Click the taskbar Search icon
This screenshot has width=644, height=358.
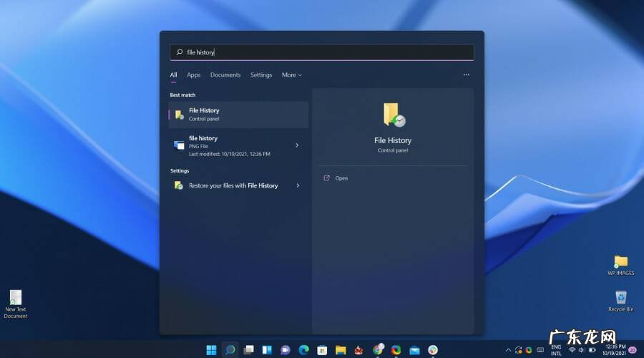pyautogui.click(x=230, y=350)
